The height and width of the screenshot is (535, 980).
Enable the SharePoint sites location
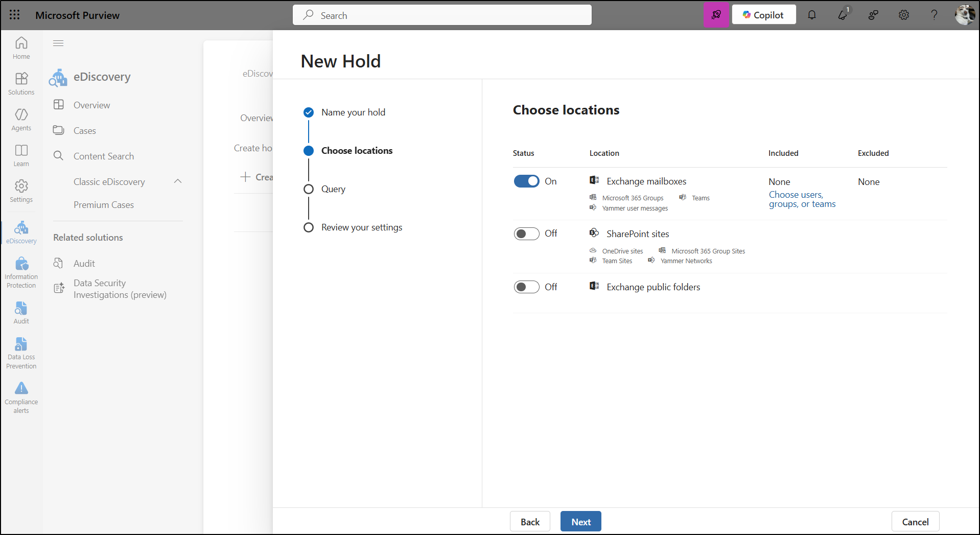(x=527, y=234)
